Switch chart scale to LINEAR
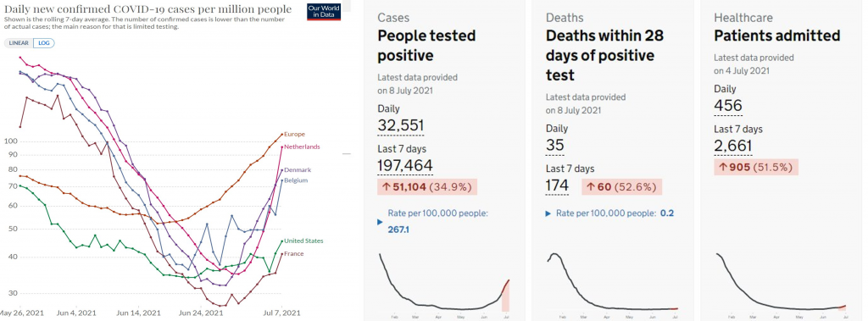868x321 pixels. tap(19, 42)
